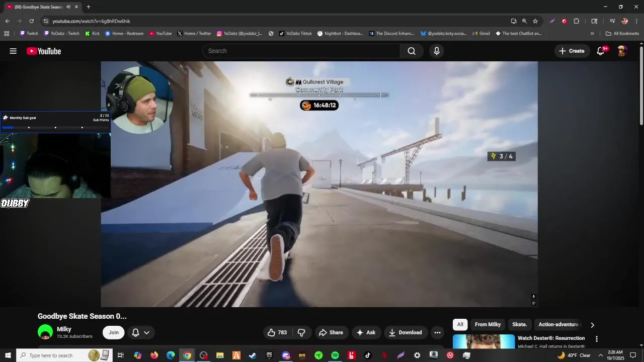Select the All filter chip
The height and width of the screenshot is (362, 644).
(460, 324)
